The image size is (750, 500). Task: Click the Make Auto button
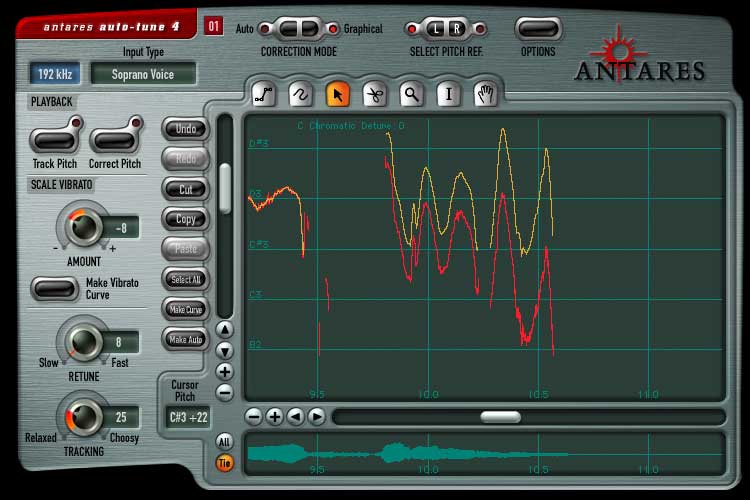click(x=186, y=339)
